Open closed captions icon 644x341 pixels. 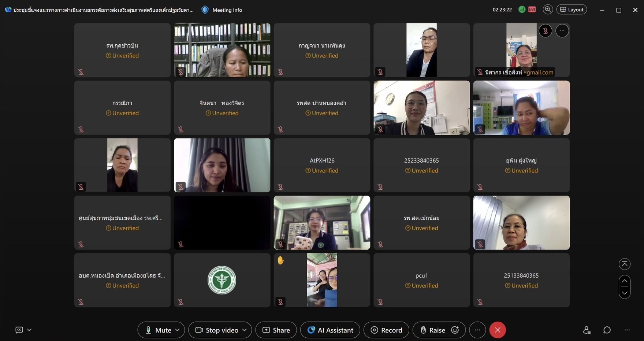[19, 330]
